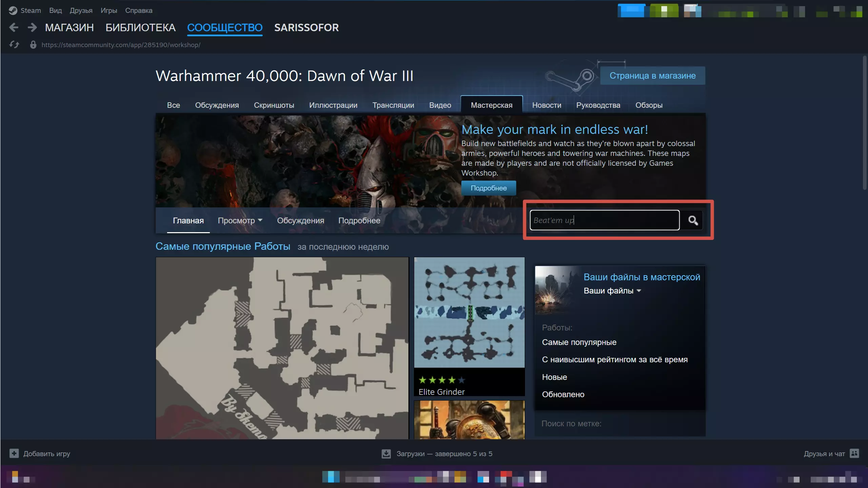
Task: Open the Обсуждения hub tab
Action: 217,105
